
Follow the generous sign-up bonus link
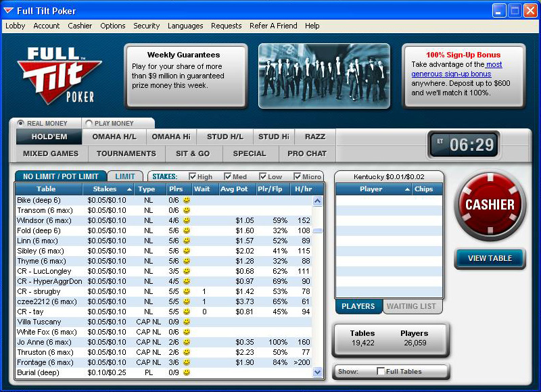click(x=451, y=74)
